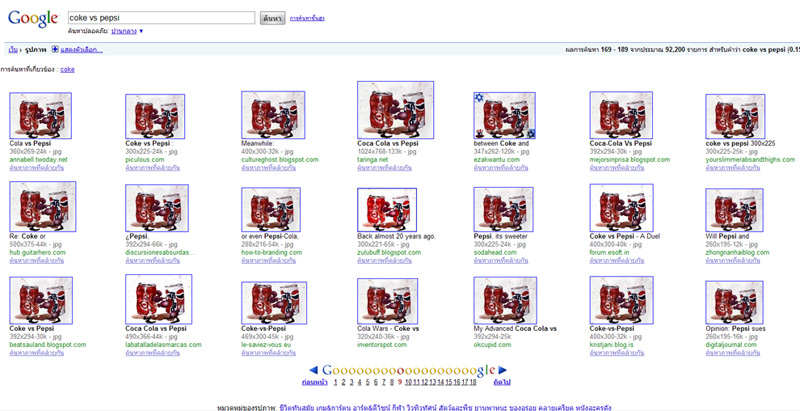
Task: Open the ezakwantu.com 'between Coke and' thumbnail
Action: point(505,116)
